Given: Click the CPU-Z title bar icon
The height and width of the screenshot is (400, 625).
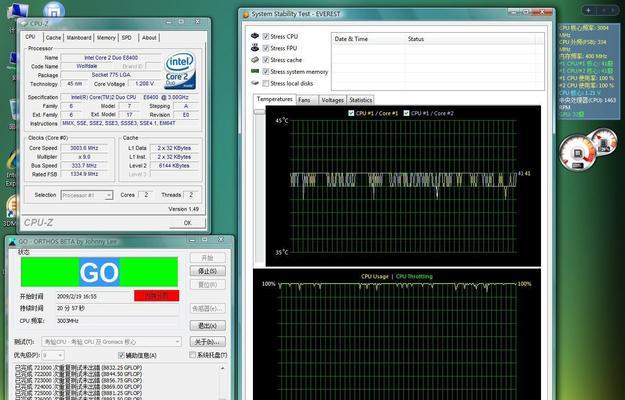Looking at the screenshot, I should [x=25, y=24].
